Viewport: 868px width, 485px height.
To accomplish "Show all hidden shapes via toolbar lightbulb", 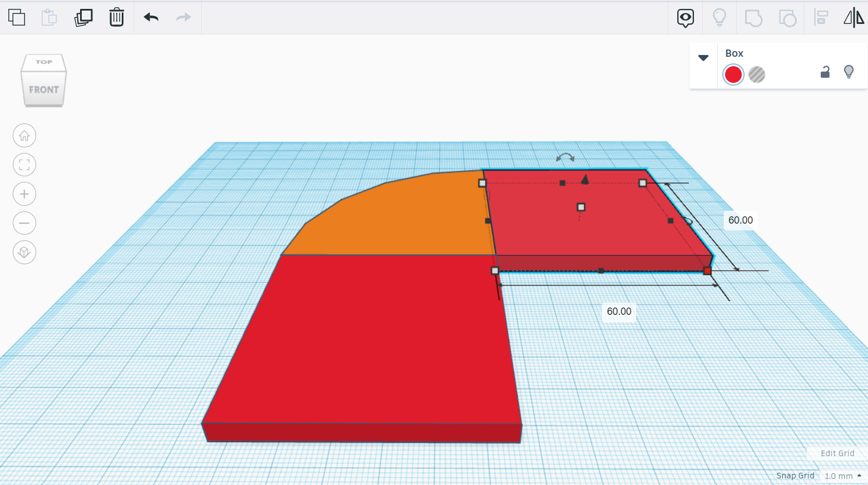I will (720, 18).
